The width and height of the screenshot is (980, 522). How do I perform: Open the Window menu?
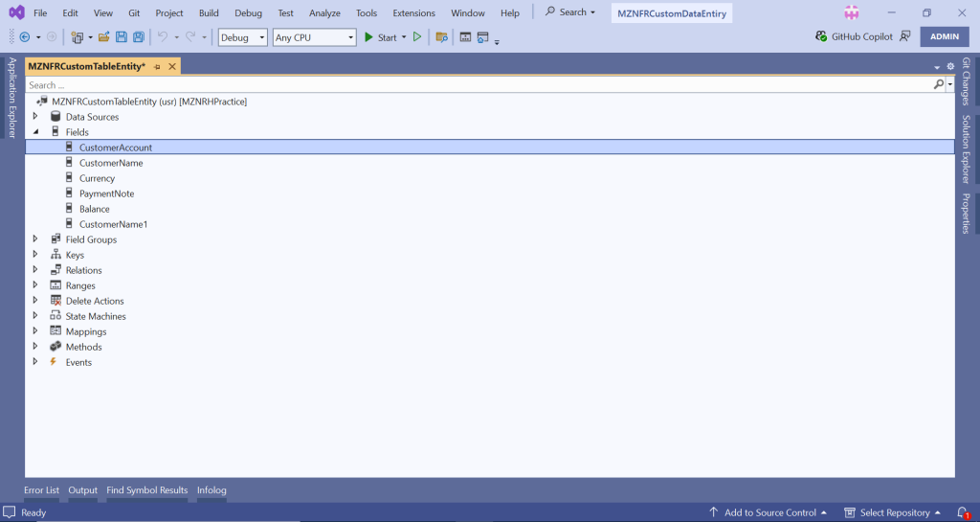click(468, 13)
